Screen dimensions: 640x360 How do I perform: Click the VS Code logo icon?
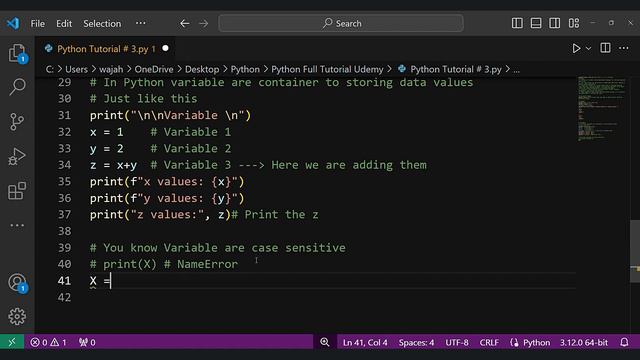point(13,23)
